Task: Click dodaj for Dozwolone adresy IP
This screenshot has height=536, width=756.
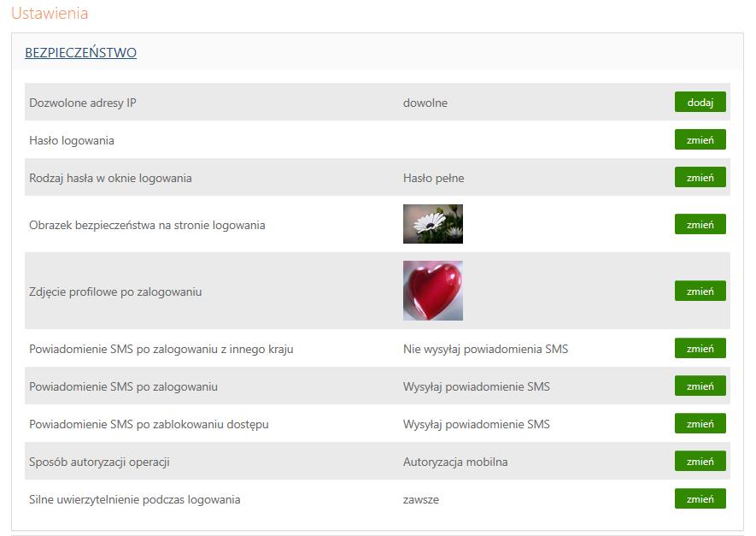Action: pos(700,102)
